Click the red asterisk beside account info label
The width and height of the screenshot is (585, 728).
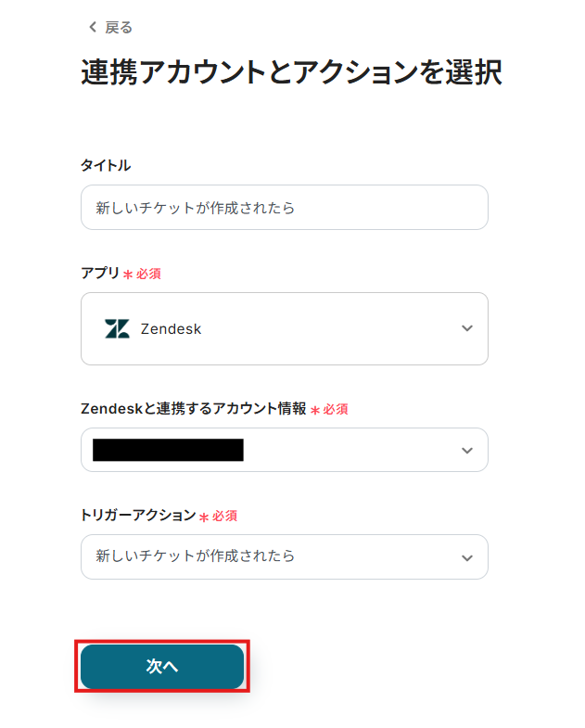315,410
